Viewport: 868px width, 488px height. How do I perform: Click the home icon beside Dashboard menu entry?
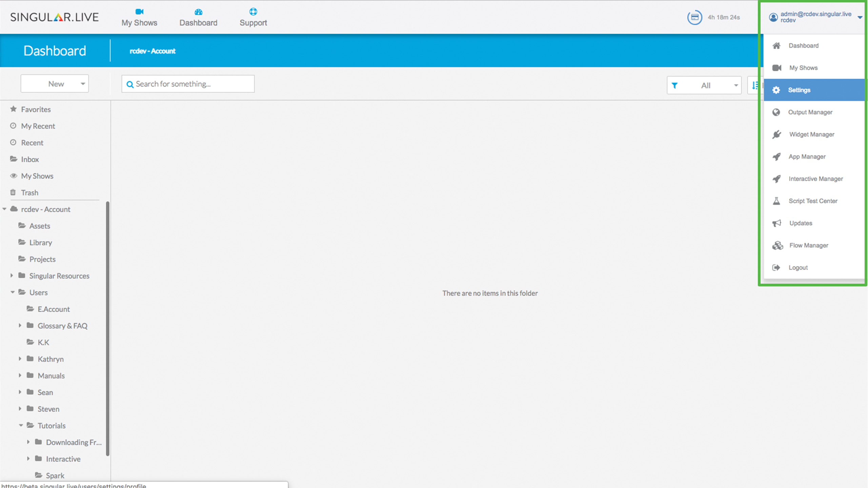(x=776, y=45)
